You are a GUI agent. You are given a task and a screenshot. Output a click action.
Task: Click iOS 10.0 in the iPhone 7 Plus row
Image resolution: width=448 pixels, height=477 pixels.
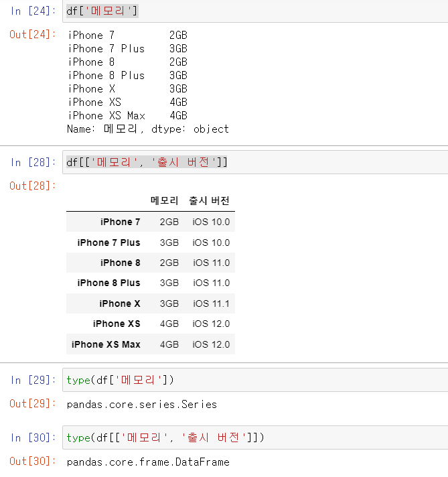211,243
